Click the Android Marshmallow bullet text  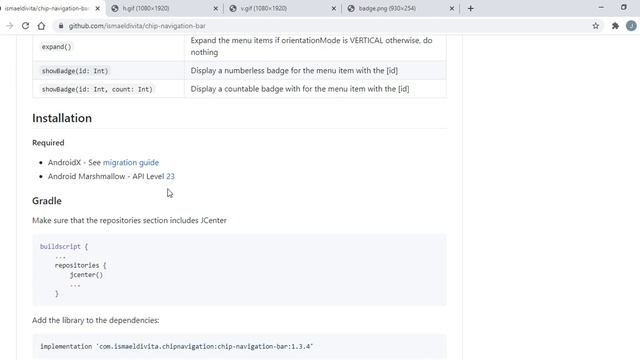click(x=111, y=176)
